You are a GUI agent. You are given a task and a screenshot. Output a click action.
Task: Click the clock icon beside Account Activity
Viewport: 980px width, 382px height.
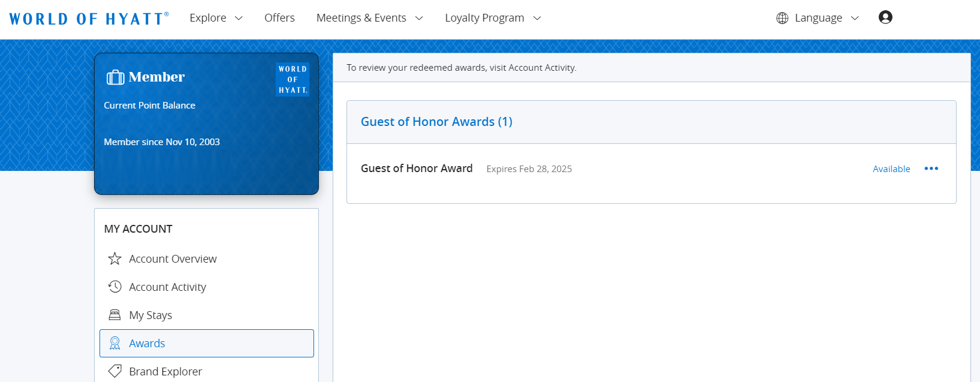[114, 287]
